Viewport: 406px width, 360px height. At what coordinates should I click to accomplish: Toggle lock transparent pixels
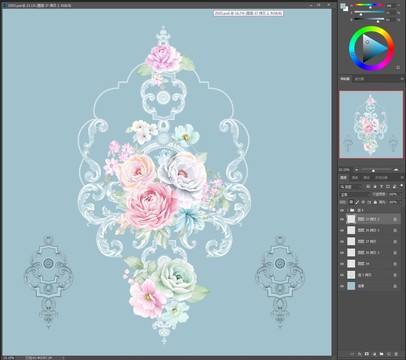pos(351,202)
